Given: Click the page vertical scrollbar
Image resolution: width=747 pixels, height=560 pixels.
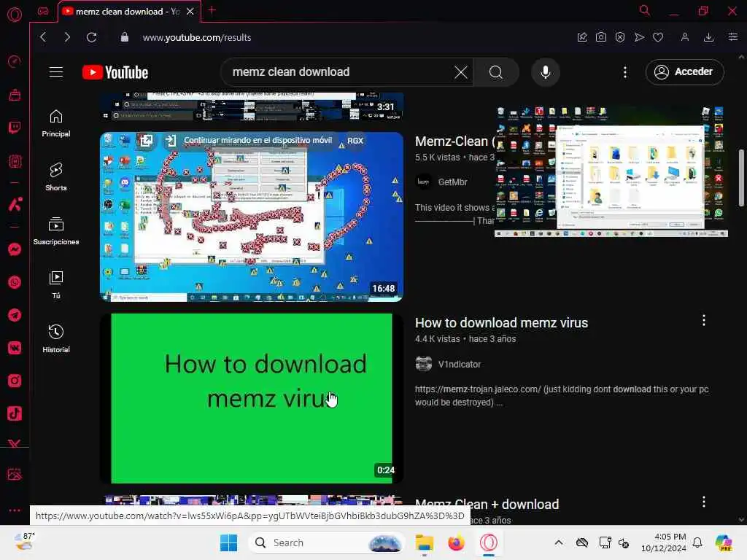Looking at the screenshot, I should (x=741, y=178).
